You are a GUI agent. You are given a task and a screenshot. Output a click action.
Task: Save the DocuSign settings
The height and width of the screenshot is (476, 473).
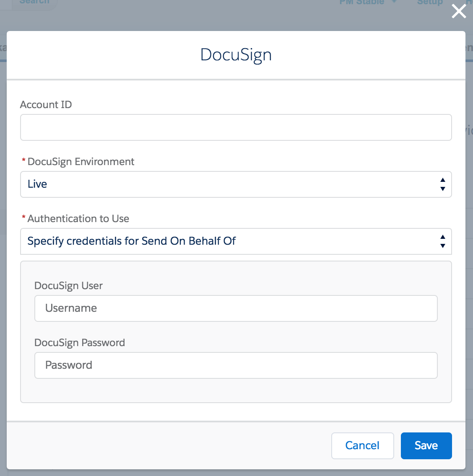(426, 445)
